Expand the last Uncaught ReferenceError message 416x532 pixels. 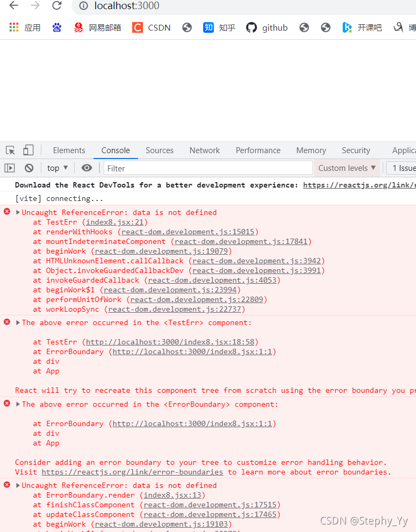pos(18,486)
